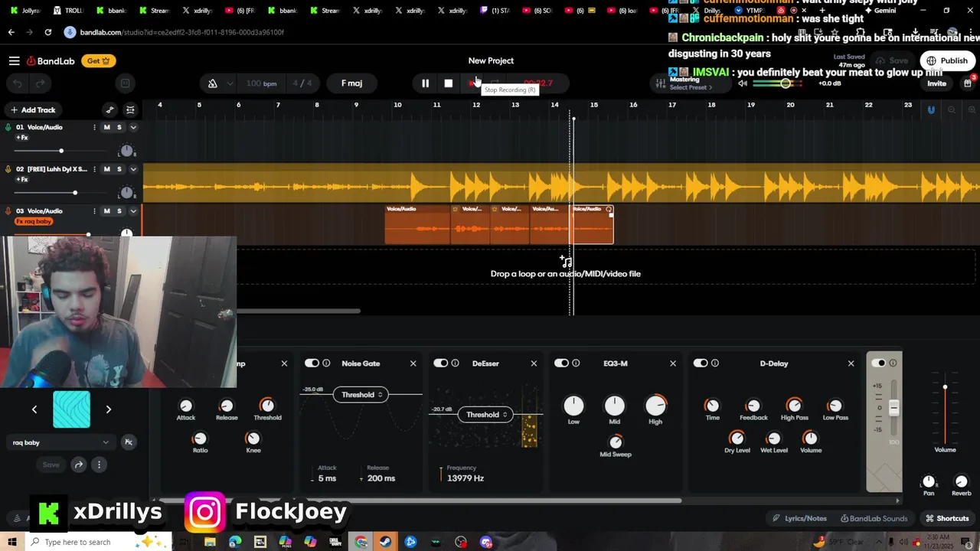Expand track 02 options chevron
The image size is (980, 551).
pyautogui.click(x=132, y=169)
